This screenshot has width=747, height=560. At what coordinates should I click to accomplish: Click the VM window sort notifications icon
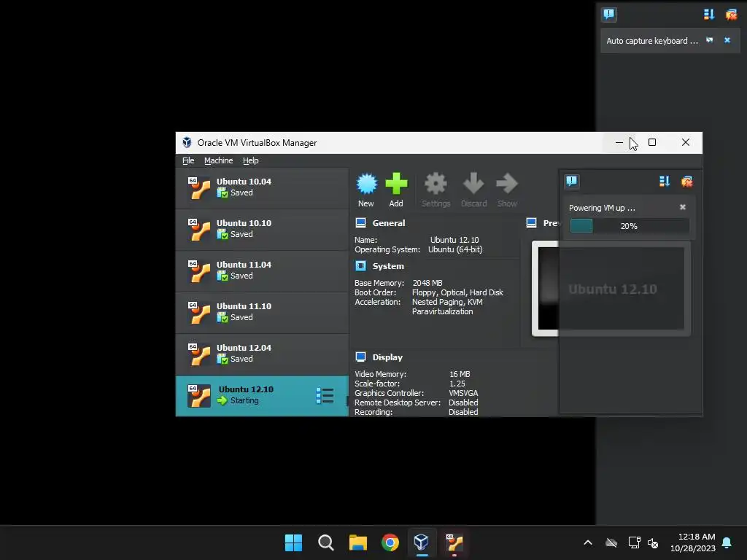(709, 15)
